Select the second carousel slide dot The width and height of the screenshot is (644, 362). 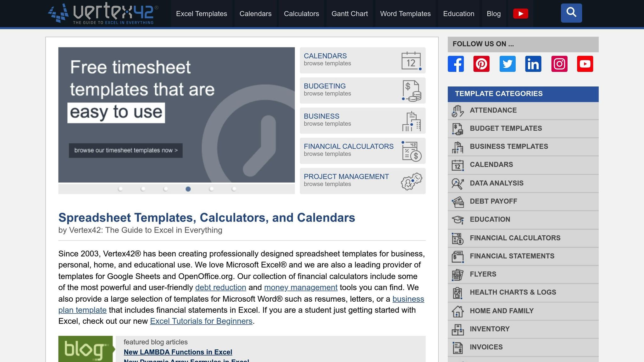point(143,189)
